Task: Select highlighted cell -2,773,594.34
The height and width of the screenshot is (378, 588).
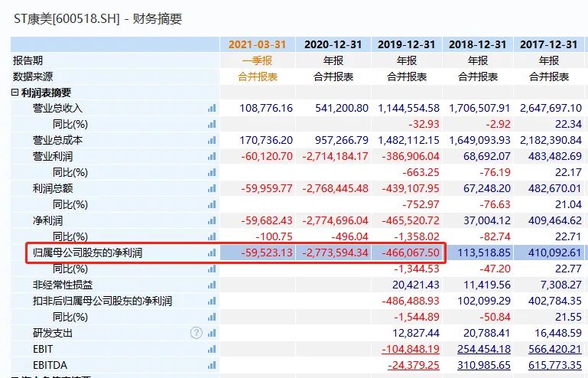Action: pyautogui.click(x=336, y=253)
